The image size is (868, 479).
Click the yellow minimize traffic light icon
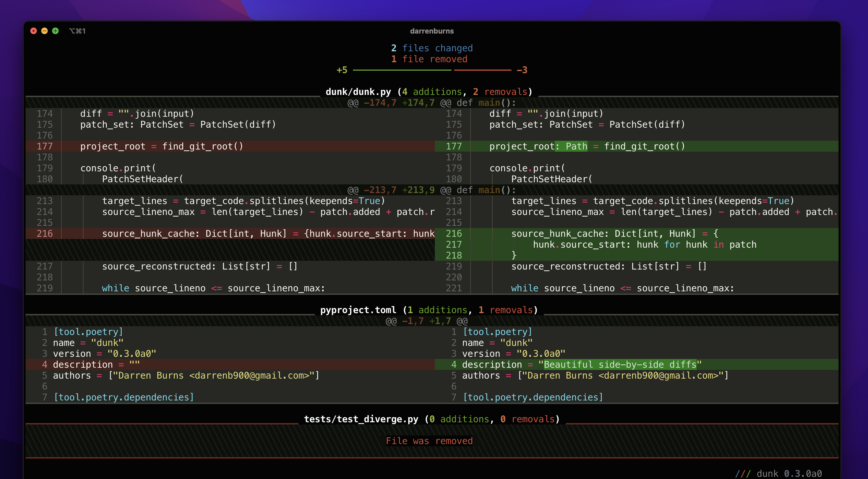tap(44, 31)
